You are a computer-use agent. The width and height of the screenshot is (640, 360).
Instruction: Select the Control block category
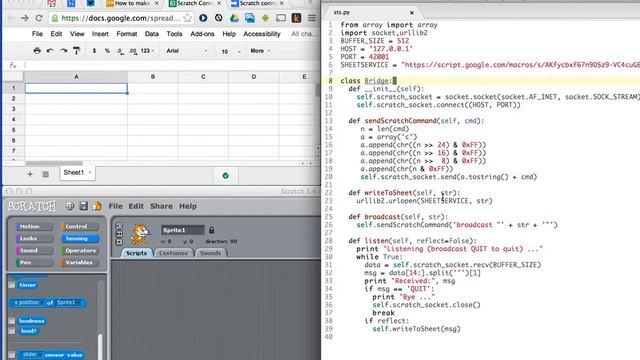pos(80,227)
